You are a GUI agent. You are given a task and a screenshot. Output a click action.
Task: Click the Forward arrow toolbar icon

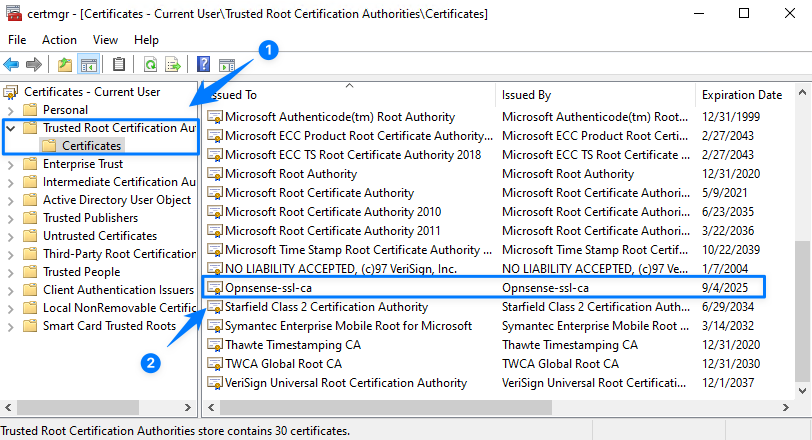coord(34,65)
